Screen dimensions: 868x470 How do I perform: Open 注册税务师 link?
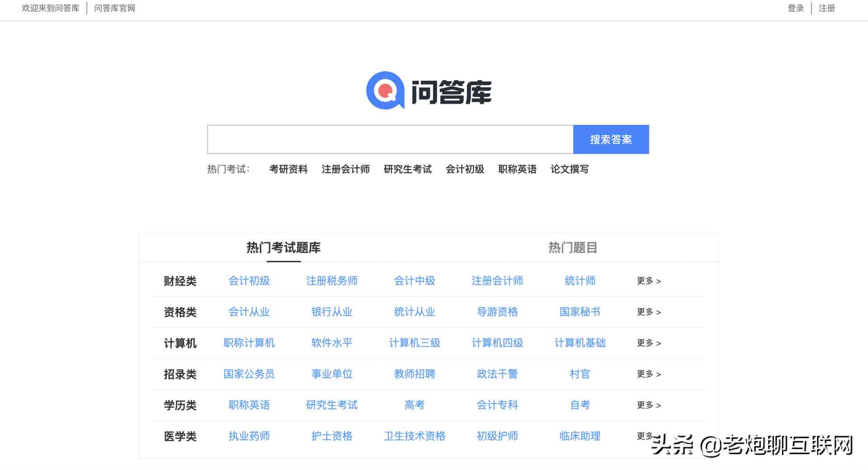[x=332, y=281]
